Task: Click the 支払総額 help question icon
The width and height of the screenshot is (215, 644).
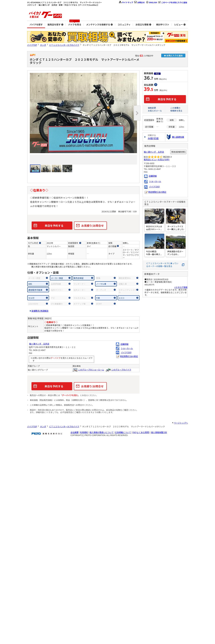Action: pyautogui.click(x=156, y=85)
